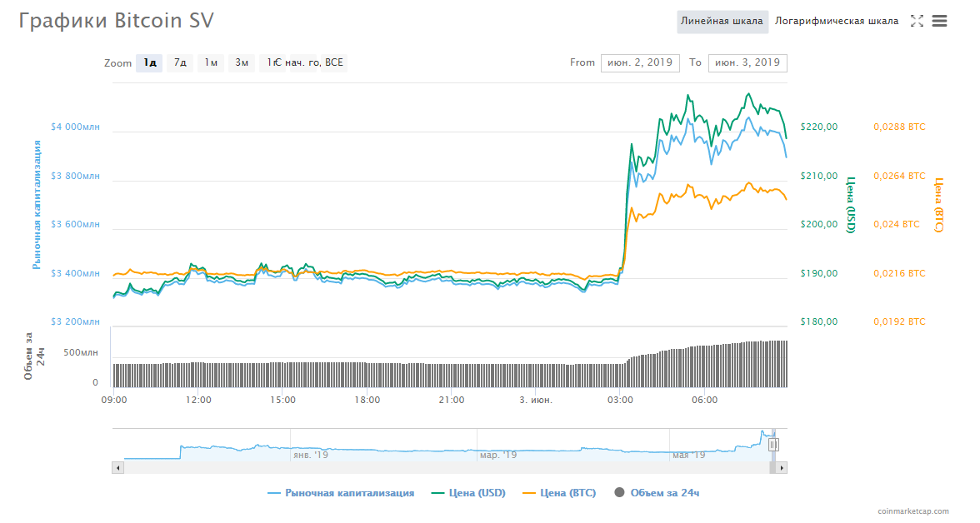Click the $220,00 price axis label
980x523 pixels.
(x=818, y=127)
